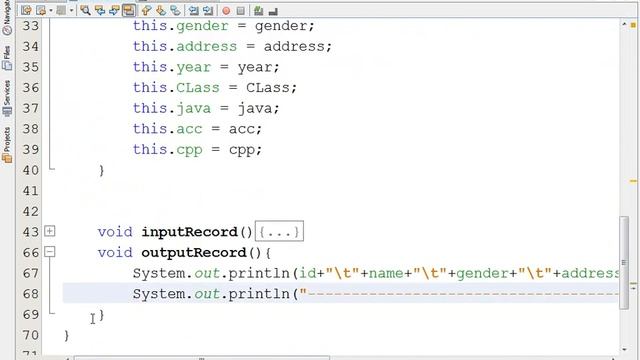Click println on line 67
640x360 pixels.
[259, 273]
